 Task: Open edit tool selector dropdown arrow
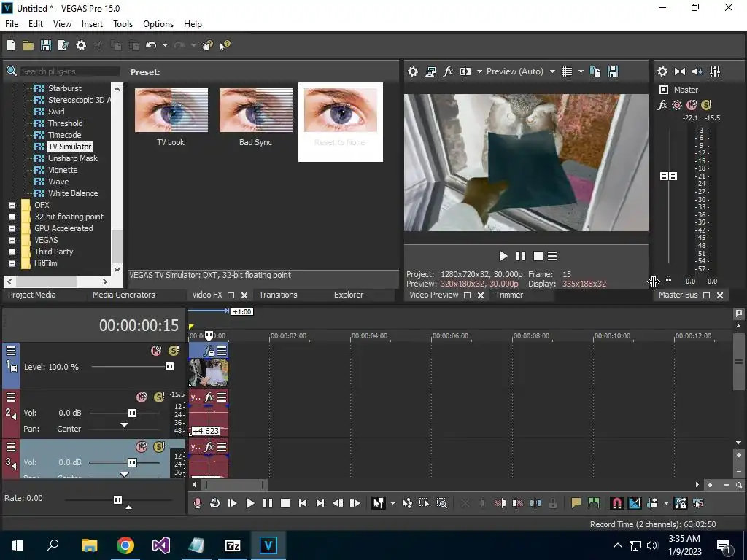392,503
